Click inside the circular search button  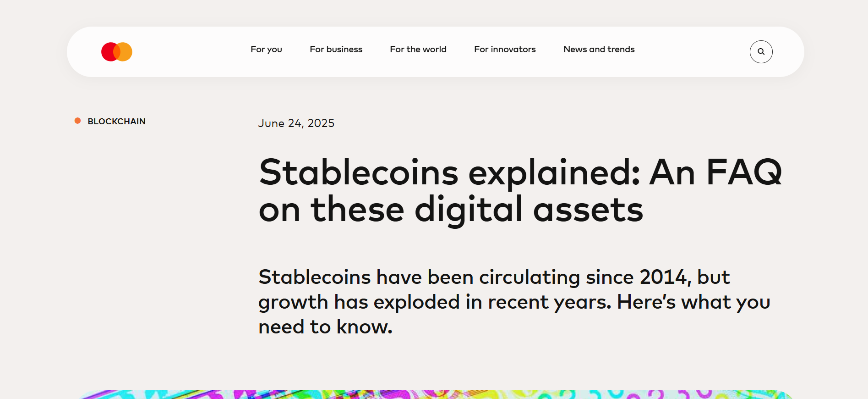pos(761,52)
